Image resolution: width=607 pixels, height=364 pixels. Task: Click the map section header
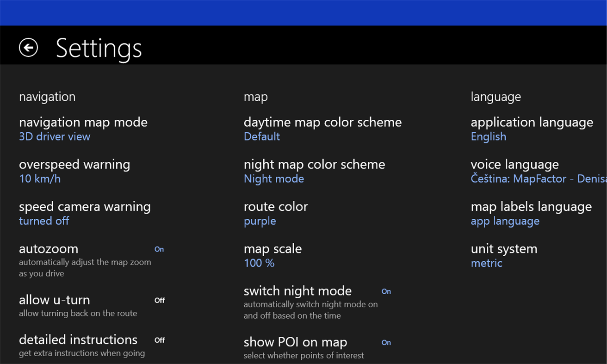(256, 97)
